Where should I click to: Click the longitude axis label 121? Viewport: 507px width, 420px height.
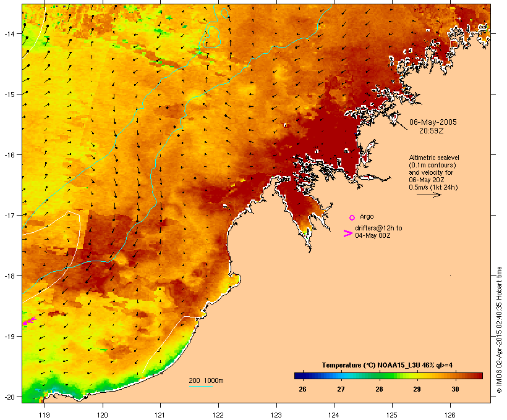[x=160, y=415]
